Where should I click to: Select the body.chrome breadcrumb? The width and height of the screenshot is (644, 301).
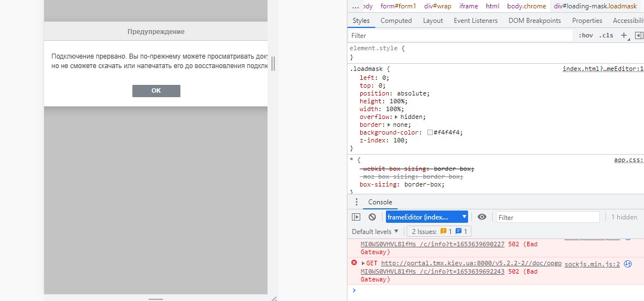[527, 6]
